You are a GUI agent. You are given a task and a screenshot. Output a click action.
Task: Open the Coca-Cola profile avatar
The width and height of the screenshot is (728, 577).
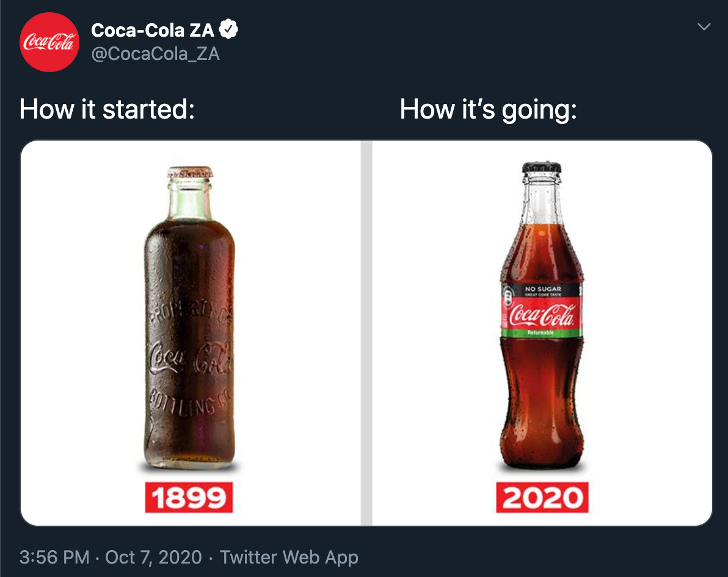tap(49, 42)
